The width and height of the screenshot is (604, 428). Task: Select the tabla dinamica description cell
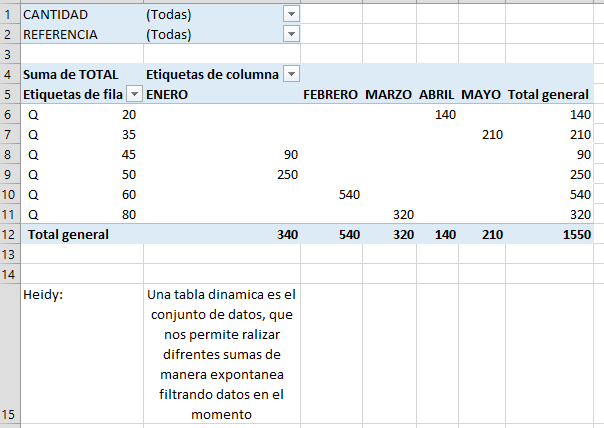coord(222,354)
